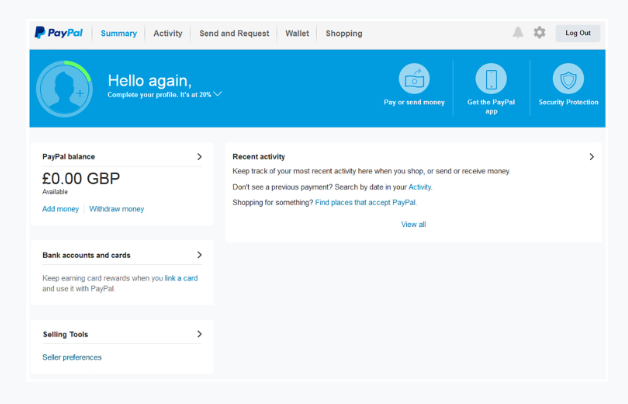Click the Withdraw money link
Image resolution: width=628 pixels, height=404 pixels.
(x=117, y=209)
